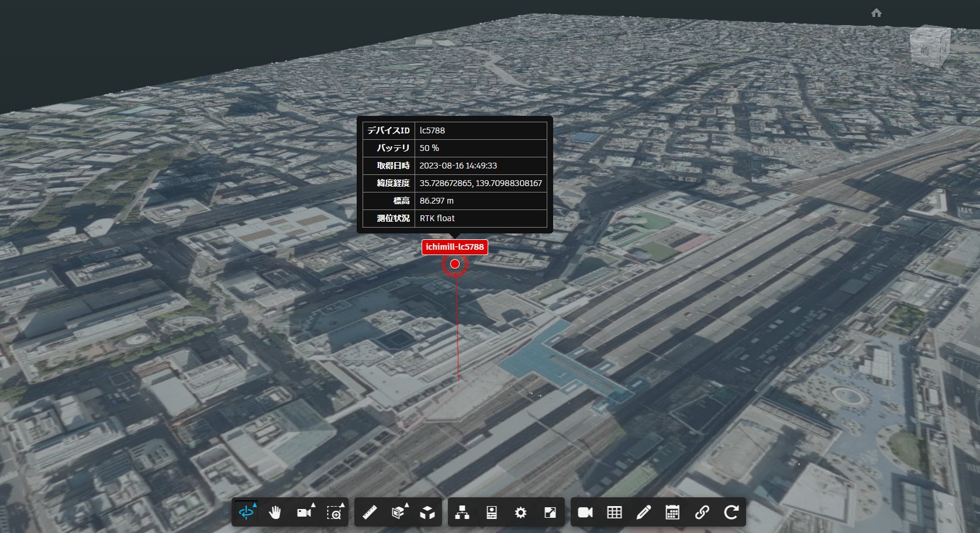Show the Properties panel
The height and width of the screenshot is (533, 980).
click(x=492, y=513)
